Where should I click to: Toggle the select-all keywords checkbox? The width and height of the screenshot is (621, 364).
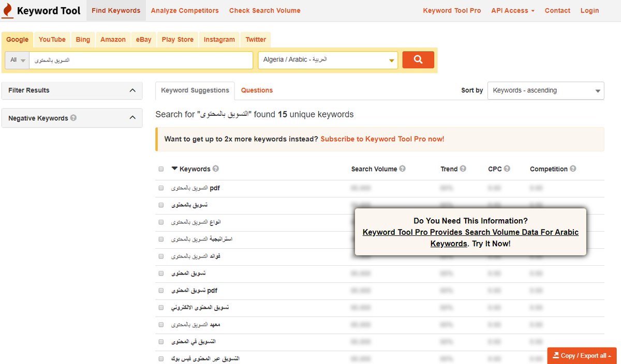coord(161,169)
